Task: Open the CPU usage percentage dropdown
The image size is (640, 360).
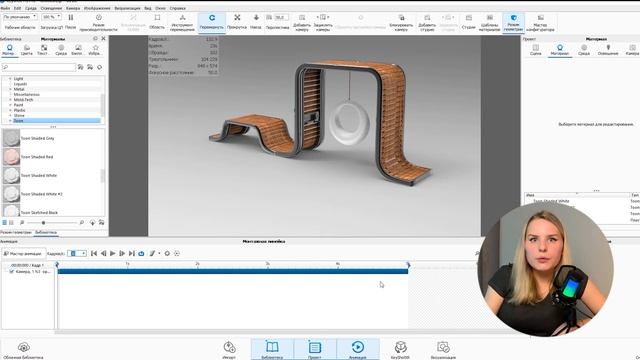Action: (51, 17)
